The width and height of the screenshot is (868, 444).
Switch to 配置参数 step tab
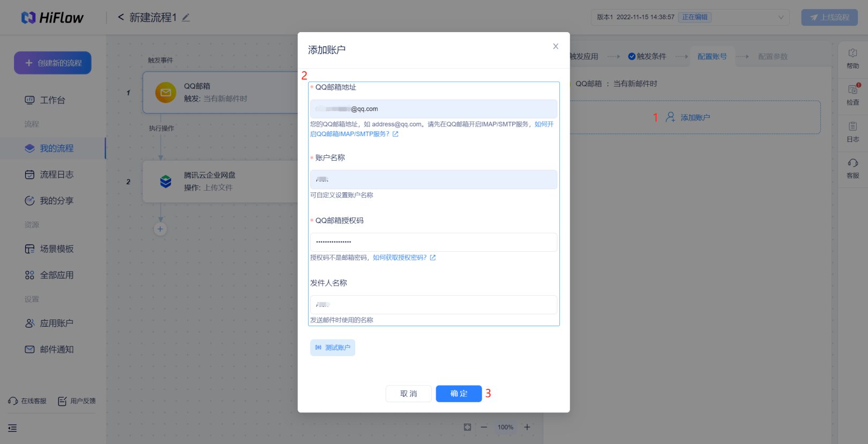773,56
